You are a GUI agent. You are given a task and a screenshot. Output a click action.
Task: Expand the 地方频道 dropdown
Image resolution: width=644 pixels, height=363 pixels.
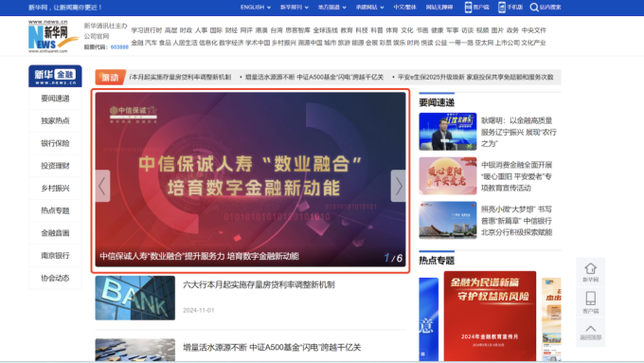[x=331, y=8]
